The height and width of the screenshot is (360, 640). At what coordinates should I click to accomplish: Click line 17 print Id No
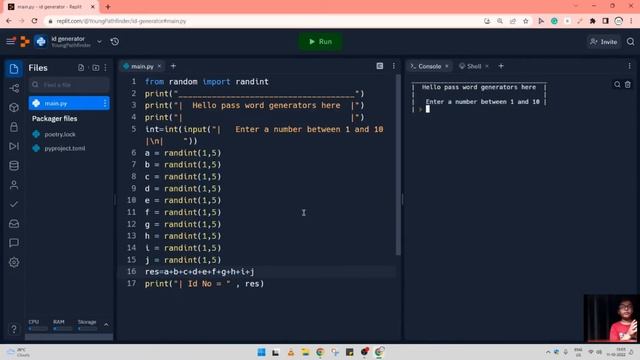(204, 284)
